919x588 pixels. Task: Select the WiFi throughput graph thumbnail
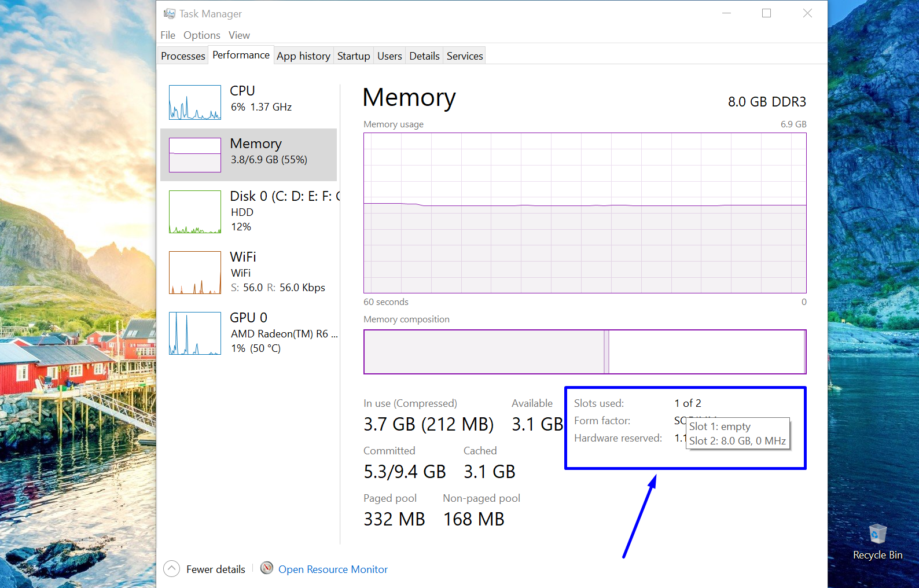(x=194, y=273)
